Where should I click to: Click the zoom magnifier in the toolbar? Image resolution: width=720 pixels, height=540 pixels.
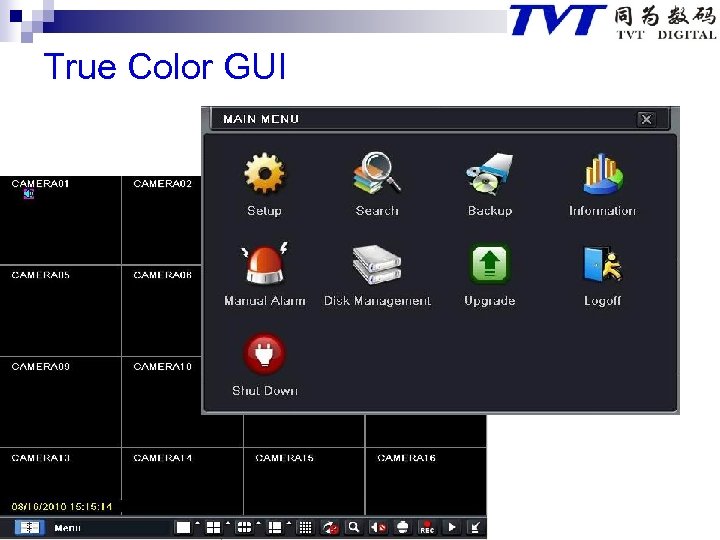pyautogui.click(x=353, y=527)
